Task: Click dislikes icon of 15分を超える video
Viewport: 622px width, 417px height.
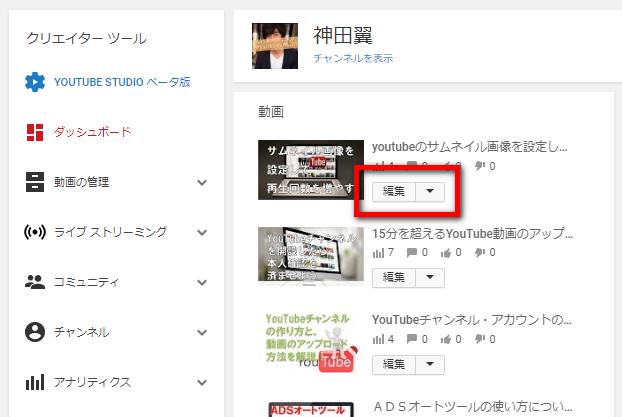Action: 480,253
